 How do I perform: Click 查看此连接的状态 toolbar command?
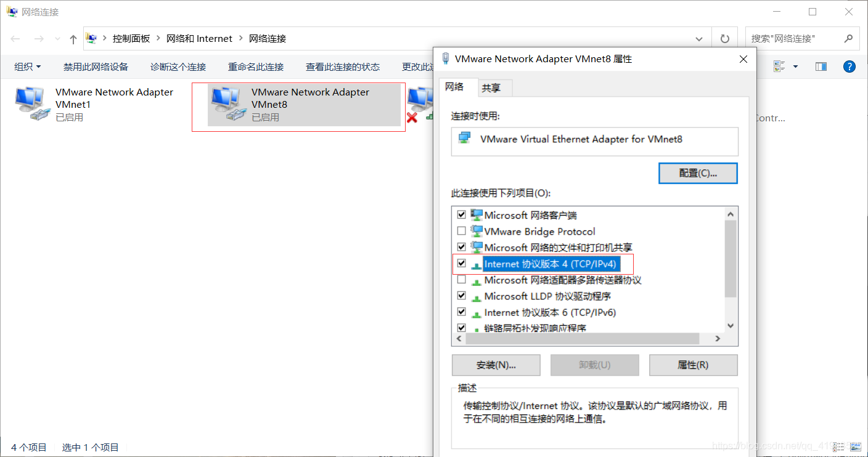point(343,67)
